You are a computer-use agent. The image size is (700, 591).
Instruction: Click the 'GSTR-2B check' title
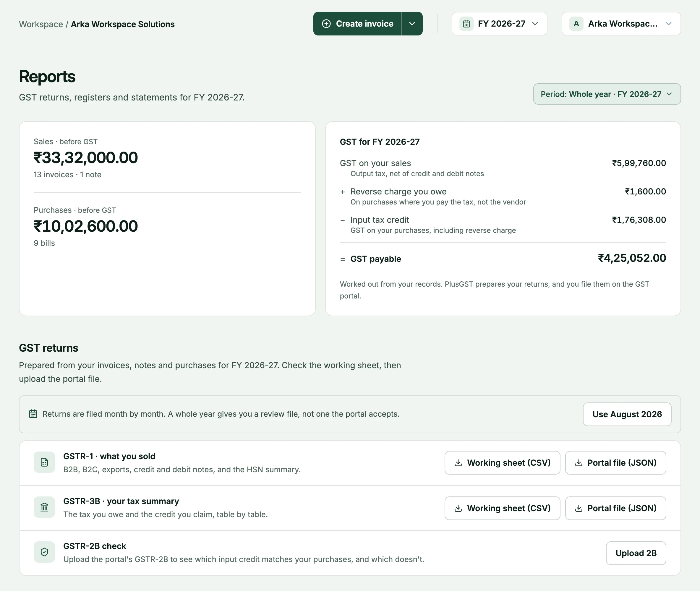click(x=95, y=546)
